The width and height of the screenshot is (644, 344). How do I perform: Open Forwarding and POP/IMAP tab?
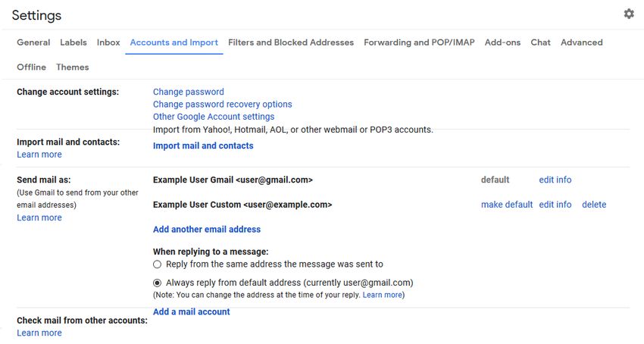(x=419, y=42)
